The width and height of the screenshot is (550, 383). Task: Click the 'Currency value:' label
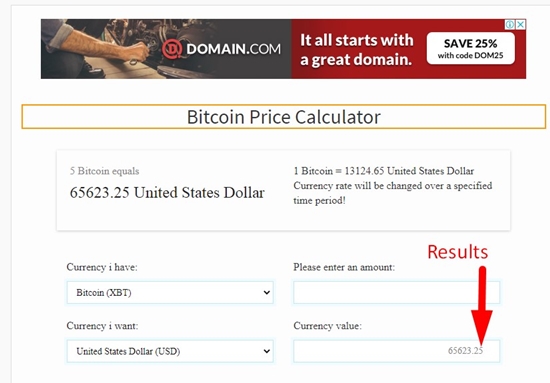(x=327, y=326)
